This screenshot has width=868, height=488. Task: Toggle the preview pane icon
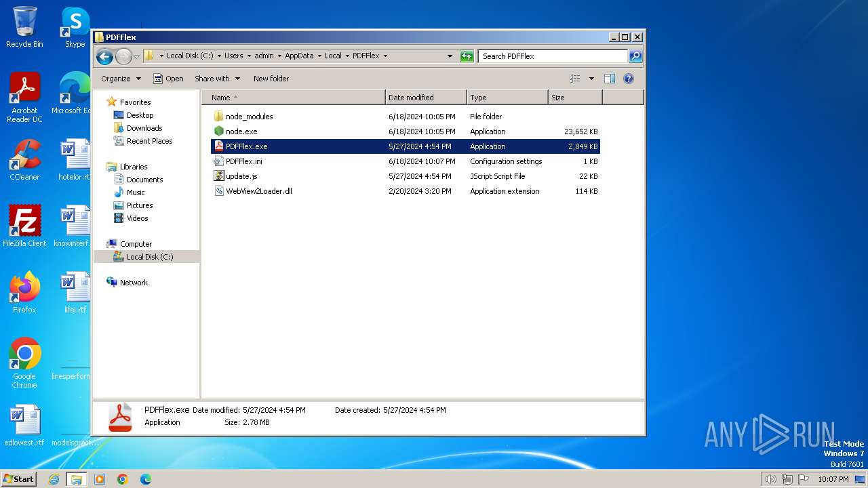tap(610, 79)
